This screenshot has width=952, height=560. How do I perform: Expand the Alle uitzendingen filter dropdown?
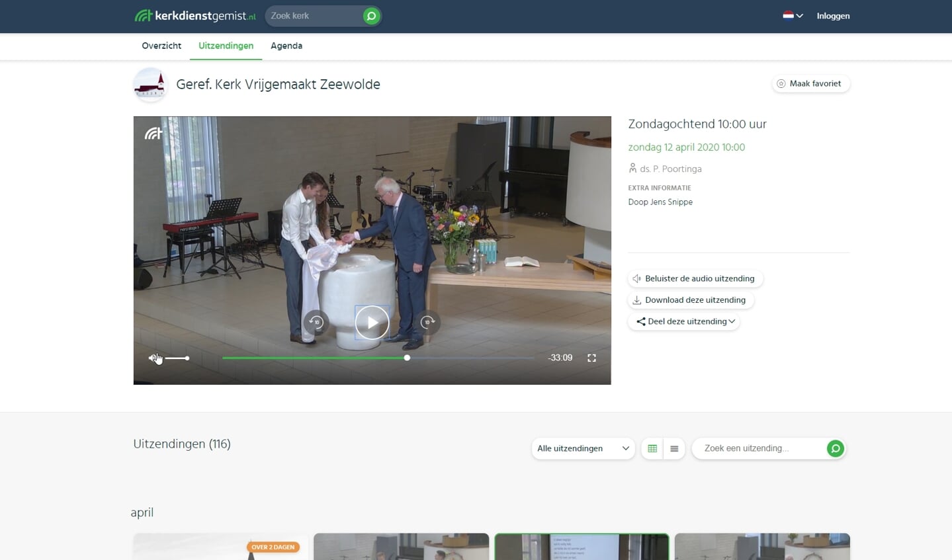click(583, 449)
